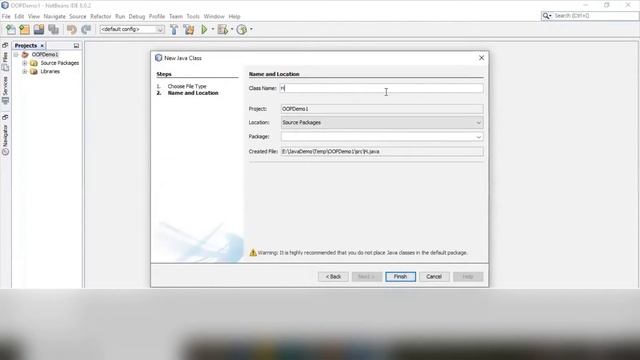
Task: Open the File menu
Action: click(x=6, y=17)
